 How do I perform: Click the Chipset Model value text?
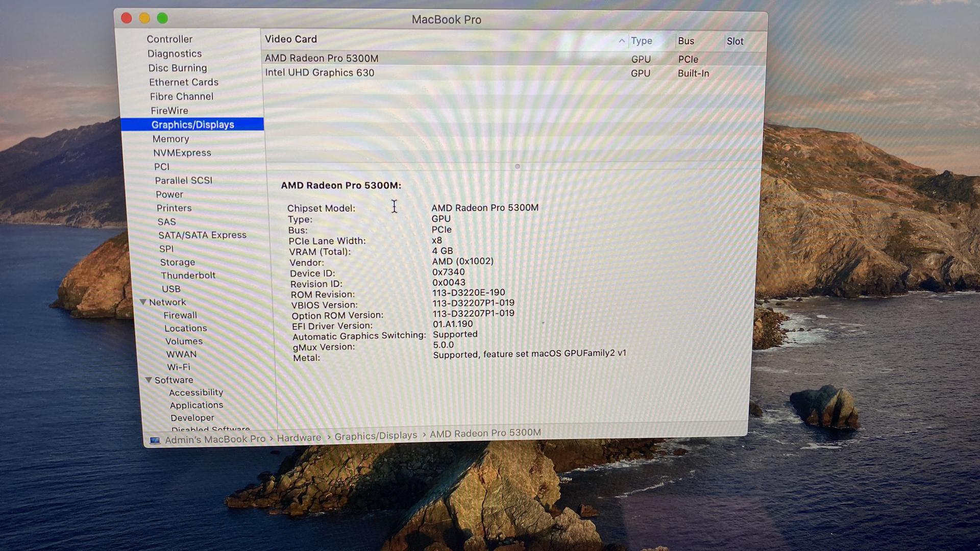[x=485, y=208]
